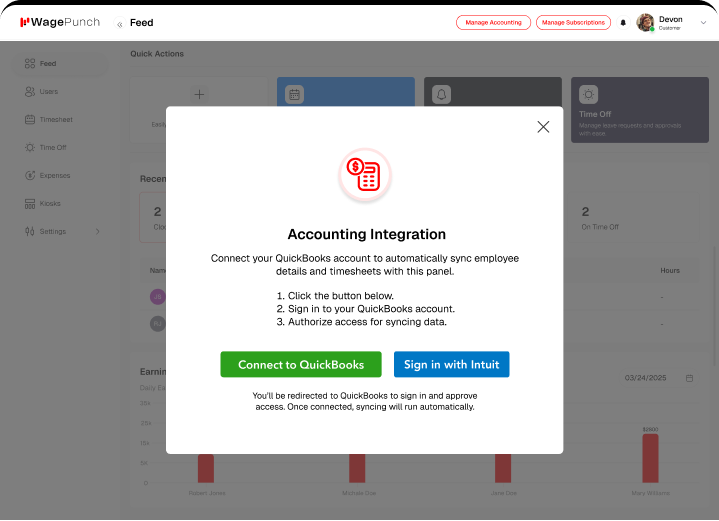Click the Expenses sidebar icon

click(x=30, y=175)
